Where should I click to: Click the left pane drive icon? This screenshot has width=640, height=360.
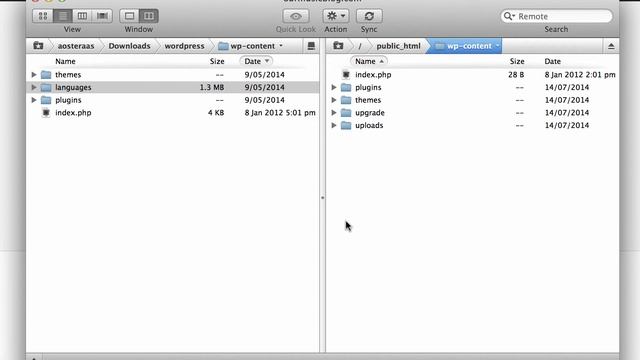311,46
